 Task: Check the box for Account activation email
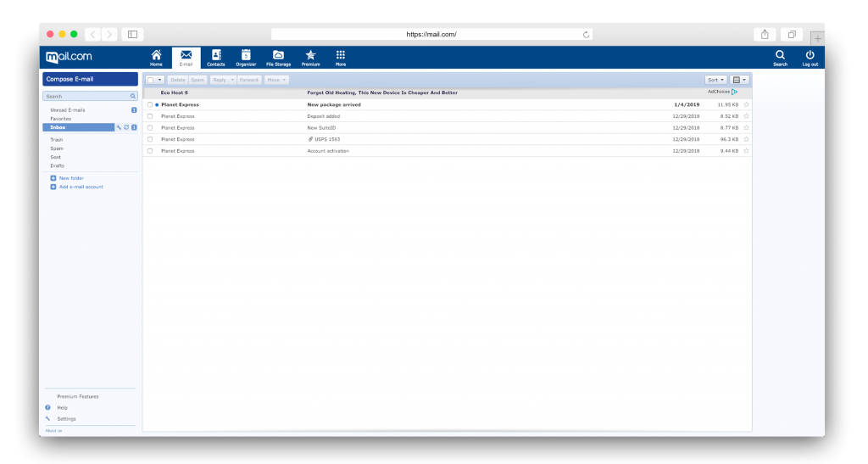pyautogui.click(x=150, y=151)
